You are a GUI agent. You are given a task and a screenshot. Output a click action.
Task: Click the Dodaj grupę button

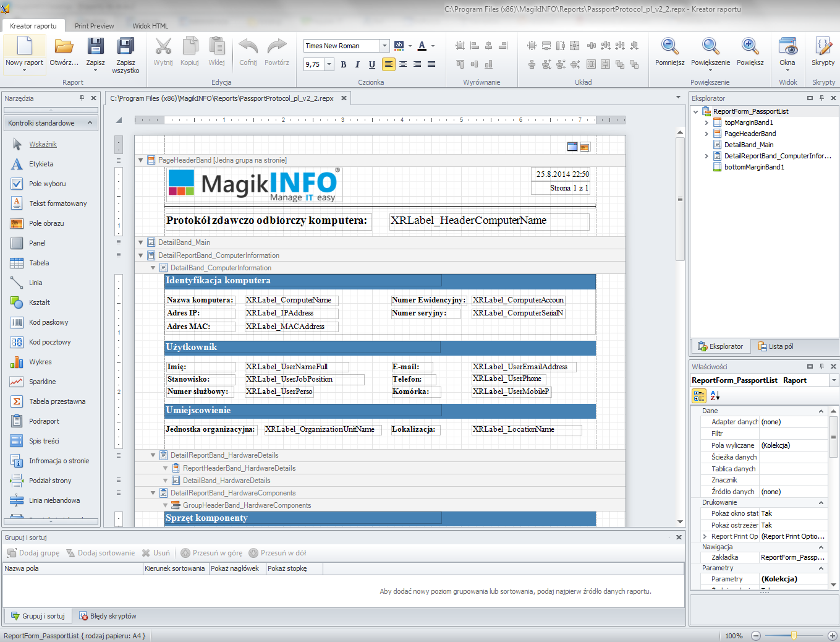point(33,553)
